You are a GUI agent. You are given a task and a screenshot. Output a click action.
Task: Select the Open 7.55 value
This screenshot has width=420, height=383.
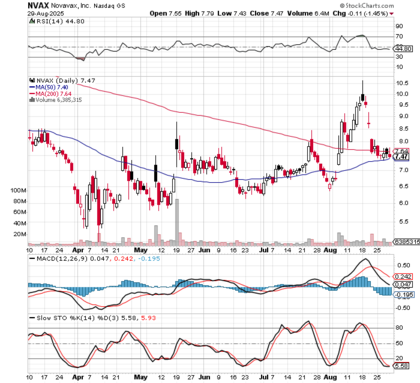pyautogui.click(x=165, y=14)
